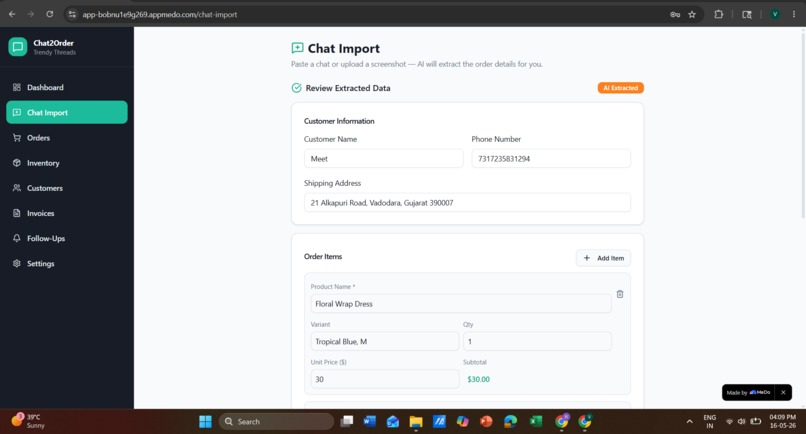Screen dimensions: 806x434
Task: Click the taskbar Search box
Action: tap(277, 422)
